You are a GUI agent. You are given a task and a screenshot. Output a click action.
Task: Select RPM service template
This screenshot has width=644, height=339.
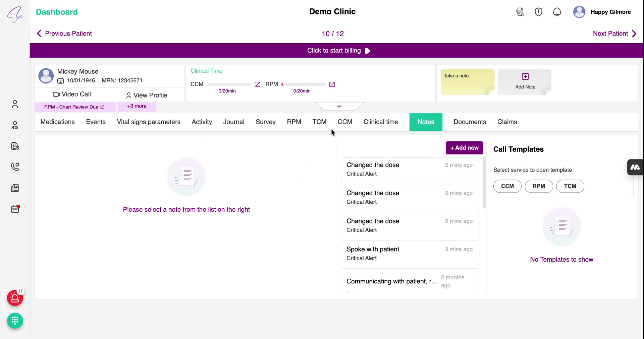coord(539,186)
